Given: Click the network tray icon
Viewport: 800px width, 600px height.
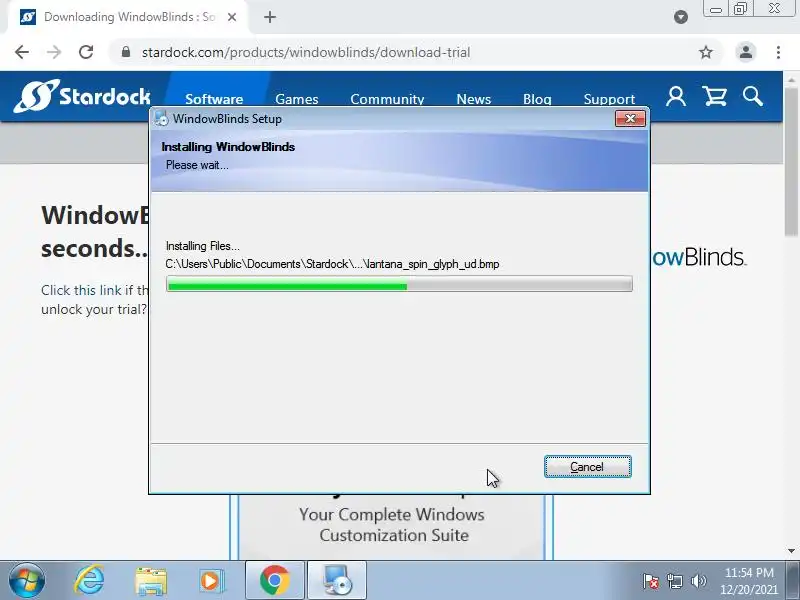Looking at the screenshot, I should click(674, 581).
